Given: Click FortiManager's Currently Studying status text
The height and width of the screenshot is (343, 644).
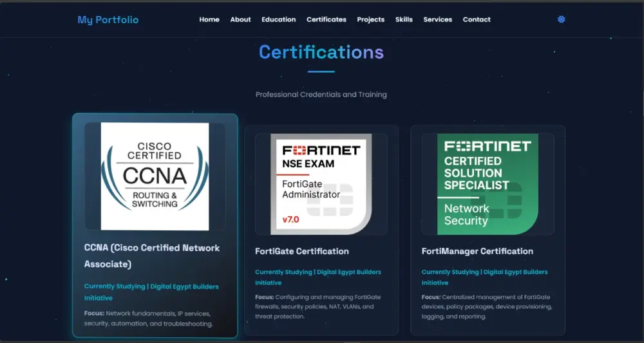Looking at the screenshot, I should coord(450,272).
